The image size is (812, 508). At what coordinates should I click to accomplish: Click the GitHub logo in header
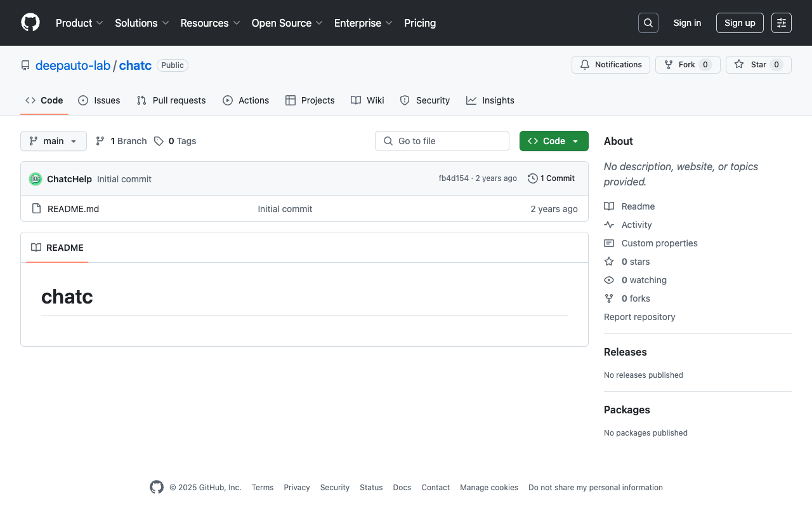pos(30,23)
